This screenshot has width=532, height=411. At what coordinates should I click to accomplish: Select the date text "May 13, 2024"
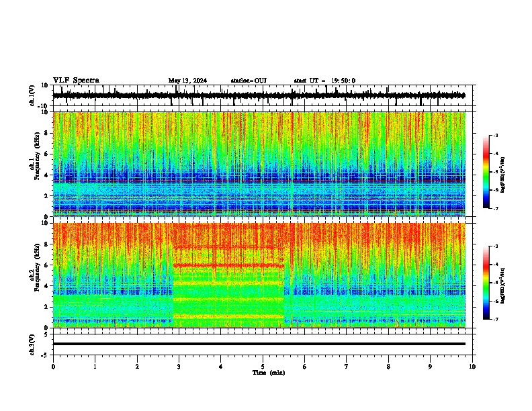187,81
